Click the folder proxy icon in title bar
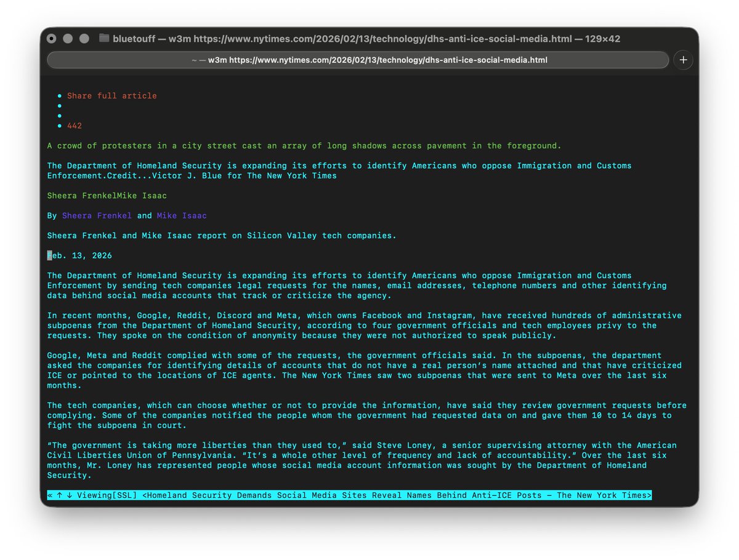Screen dimensions: 739x560 click(104, 39)
